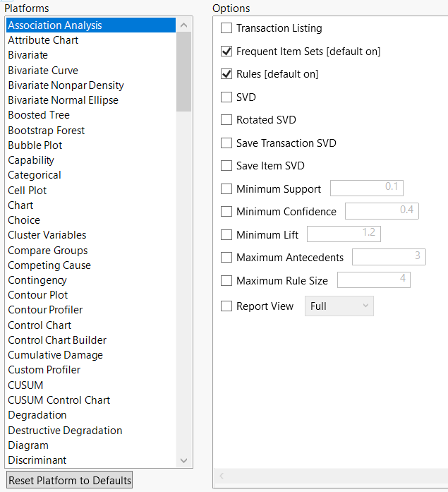This screenshot has height=492, width=448.
Task: Pick Discriminant from the platforms list
Action: pyautogui.click(x=37, y=460)
